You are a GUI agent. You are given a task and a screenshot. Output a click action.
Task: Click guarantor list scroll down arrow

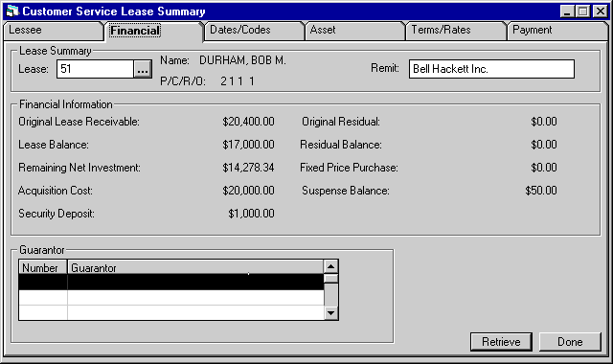tap(330, 313)
